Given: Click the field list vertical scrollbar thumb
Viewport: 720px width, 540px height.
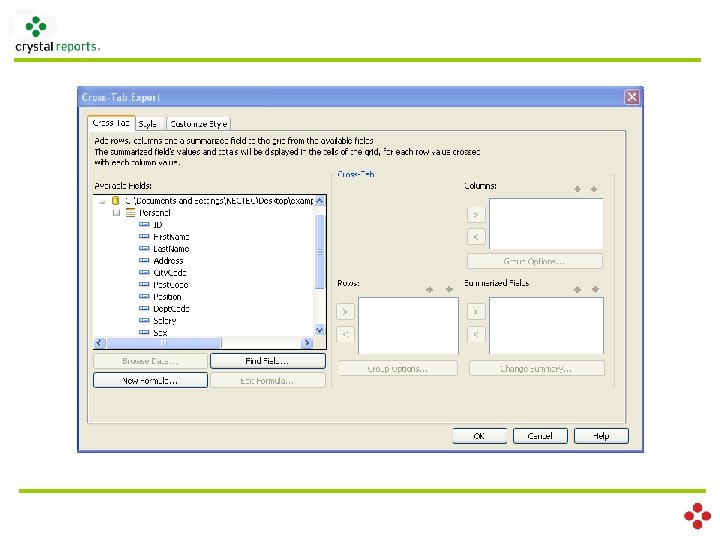Looking at the screenshot, I should (320, 252).
